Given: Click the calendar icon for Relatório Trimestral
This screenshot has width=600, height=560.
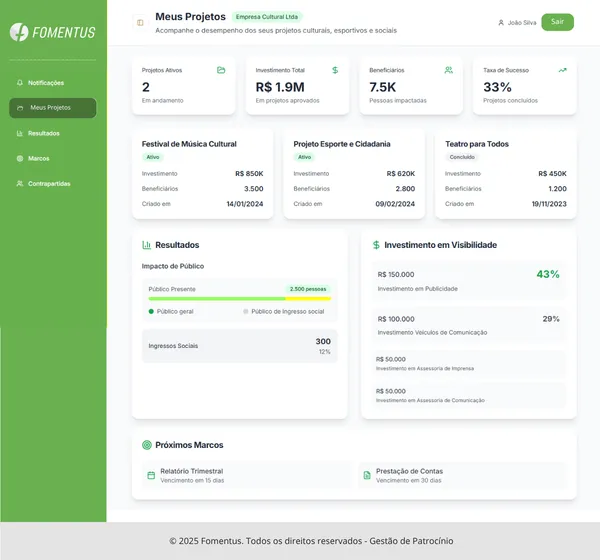Looking at the screenshot, I should pos(151,475).
